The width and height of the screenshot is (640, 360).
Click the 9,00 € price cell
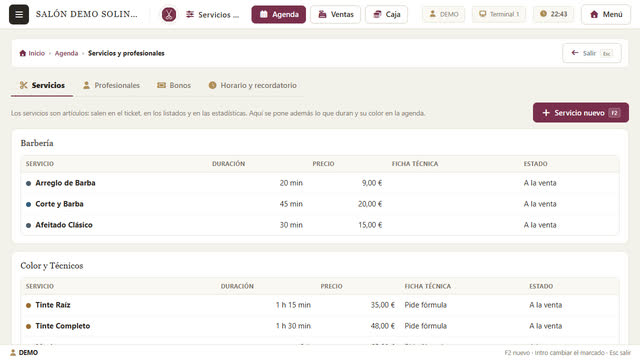click(372, 183)
